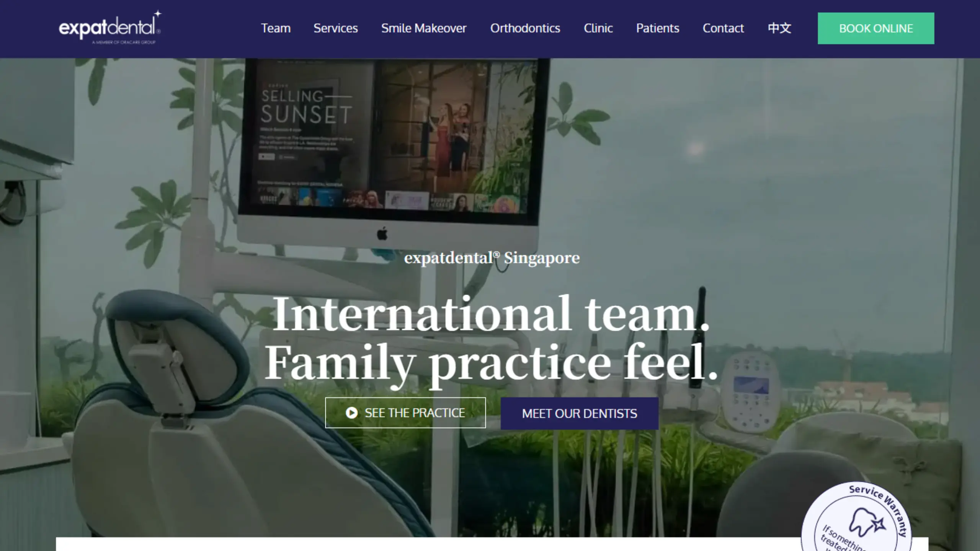Click the 'International team.' headline
980x551 pixels.
point(492,314)
